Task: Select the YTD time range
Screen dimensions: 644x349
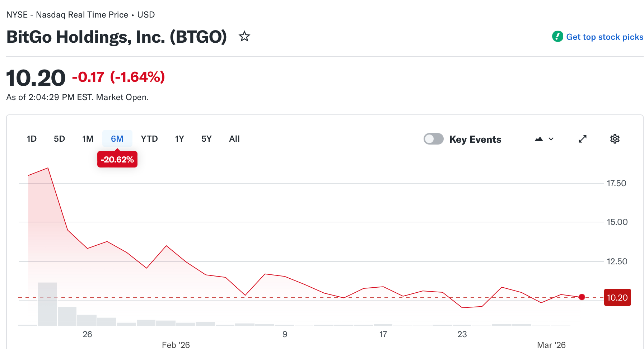Action: 149,139
